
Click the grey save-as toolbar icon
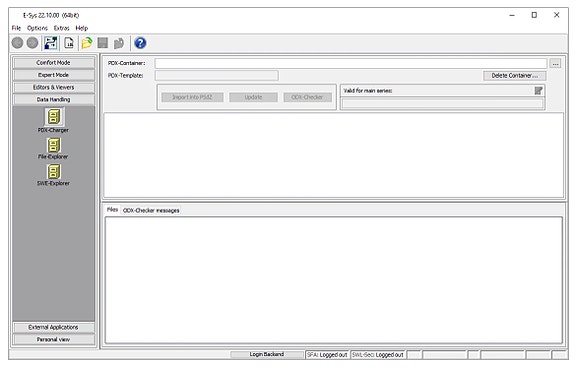point(119,43)
